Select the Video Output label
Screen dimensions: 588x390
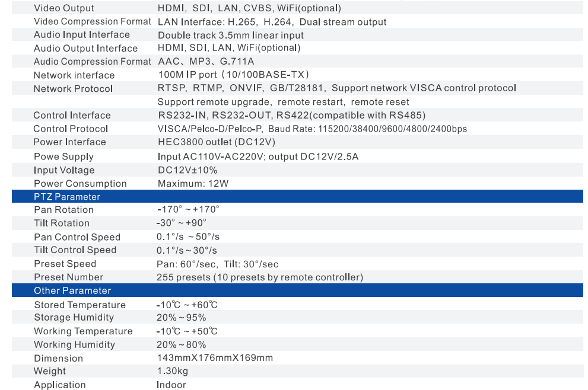click(64, 8)
